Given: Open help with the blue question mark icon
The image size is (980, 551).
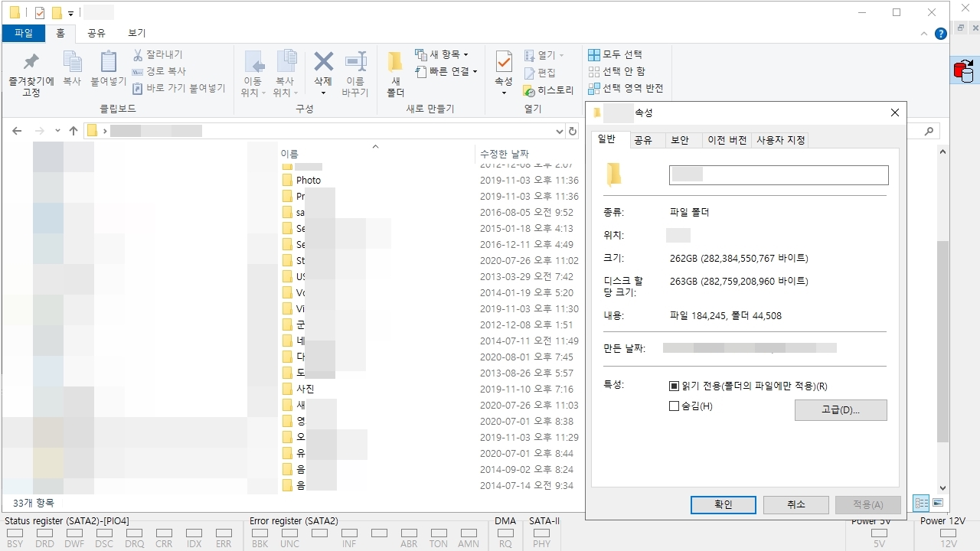Looking at the screenshot, I should [x=941, y=34].
